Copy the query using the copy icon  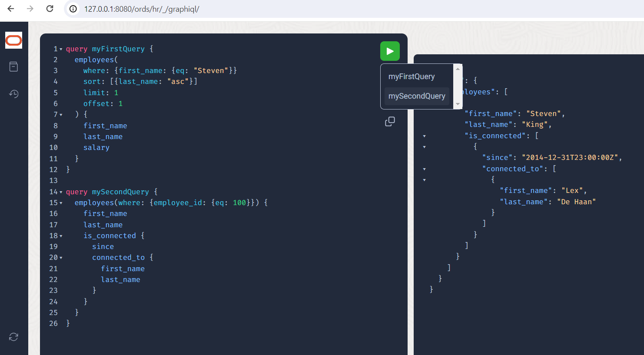[390, 121]
